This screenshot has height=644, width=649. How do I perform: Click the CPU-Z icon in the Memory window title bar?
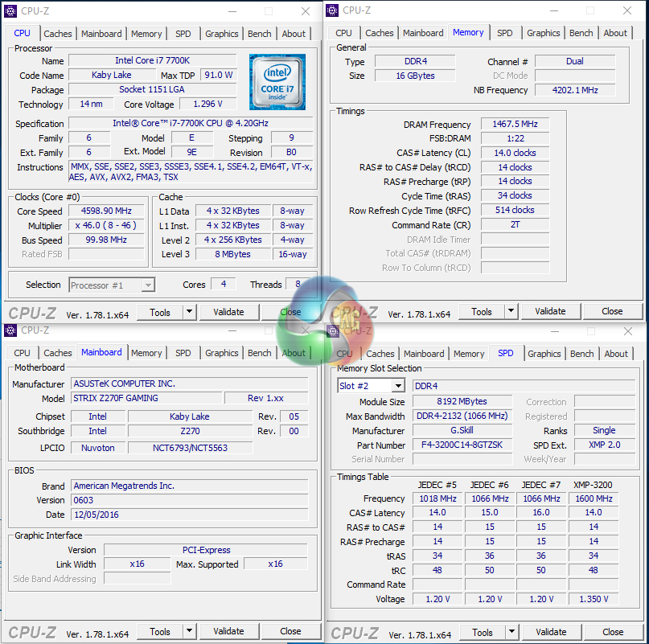pos(332,10)
